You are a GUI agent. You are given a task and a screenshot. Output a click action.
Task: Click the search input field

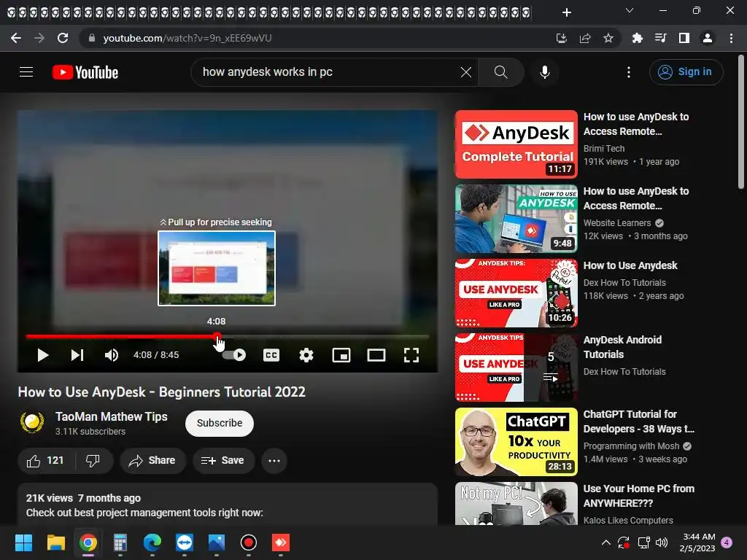(329, 72)
